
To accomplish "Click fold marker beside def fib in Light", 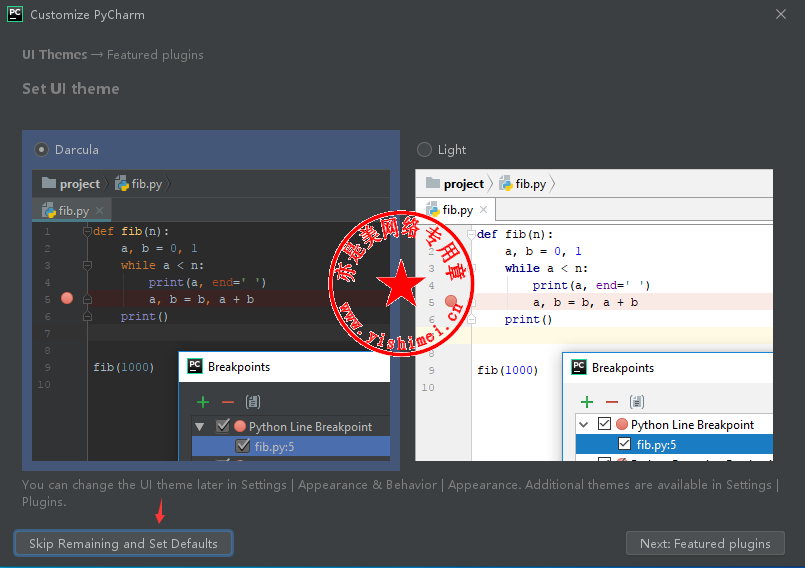I will [x=471, y=235].
